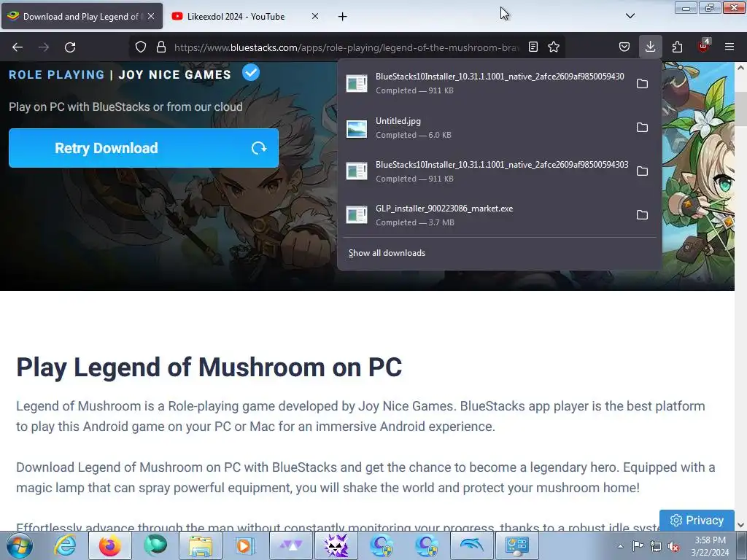Open Windows Start orb
Screen dimensions: 747x560
[20, 545]
